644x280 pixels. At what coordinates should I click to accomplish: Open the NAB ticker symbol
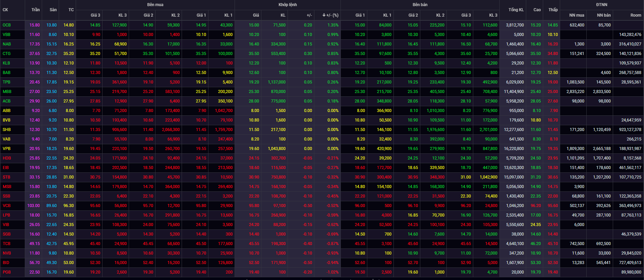coord(7,44)
